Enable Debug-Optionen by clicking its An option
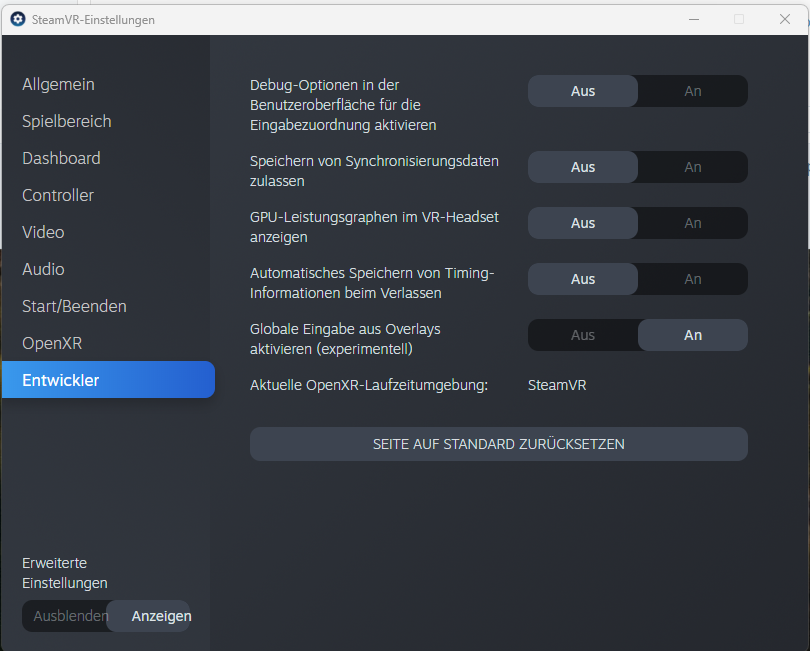This screenshot has width=810, height=651. click(x=692, y=91)
